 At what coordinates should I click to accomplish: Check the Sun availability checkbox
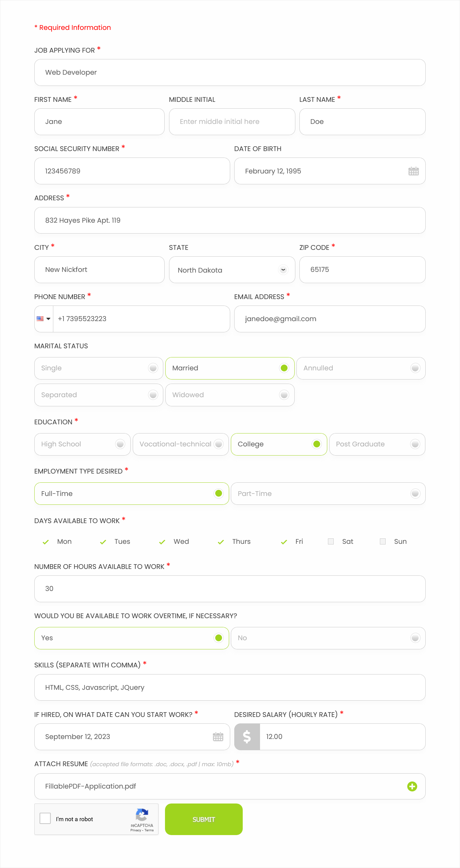383,541
